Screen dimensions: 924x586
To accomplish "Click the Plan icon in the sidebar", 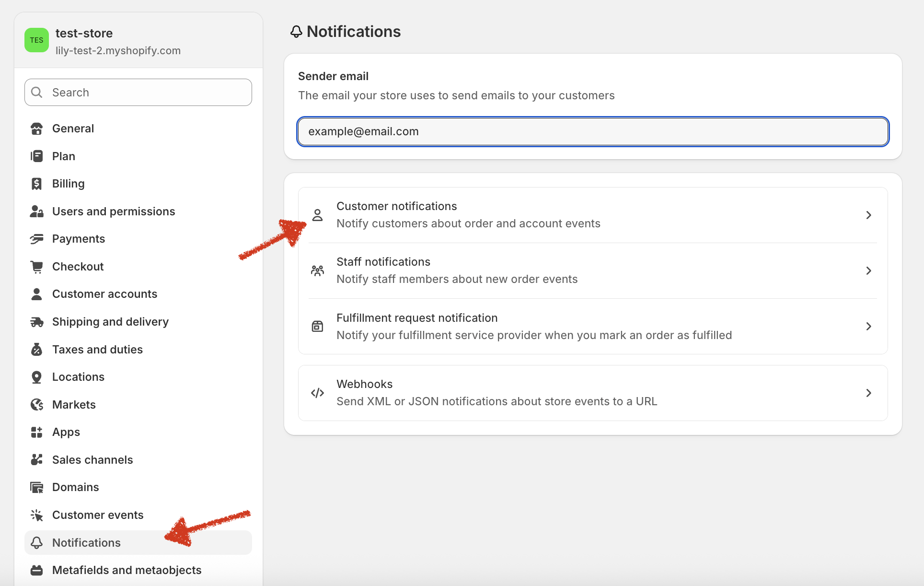I will pyautogui.click(x=37, y=156).
